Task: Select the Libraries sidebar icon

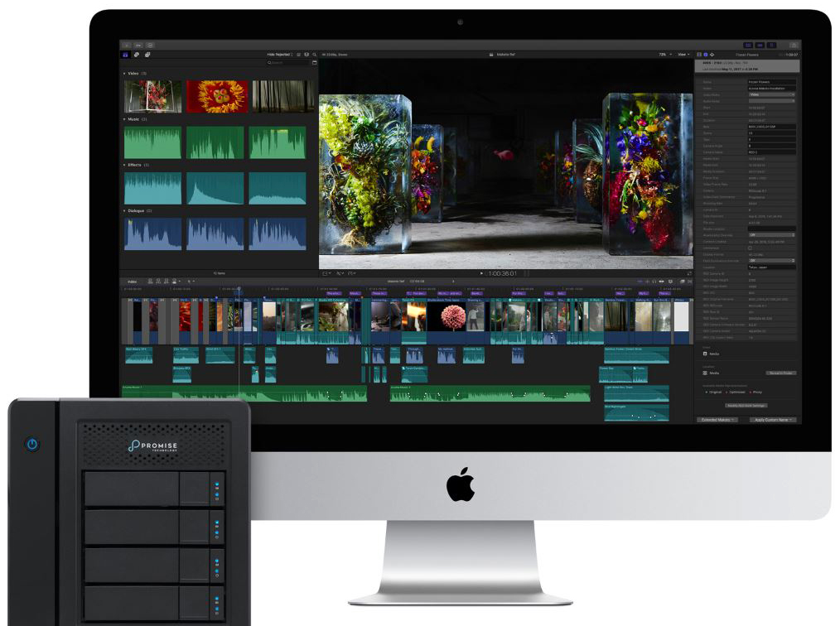Action: point(125,55)
